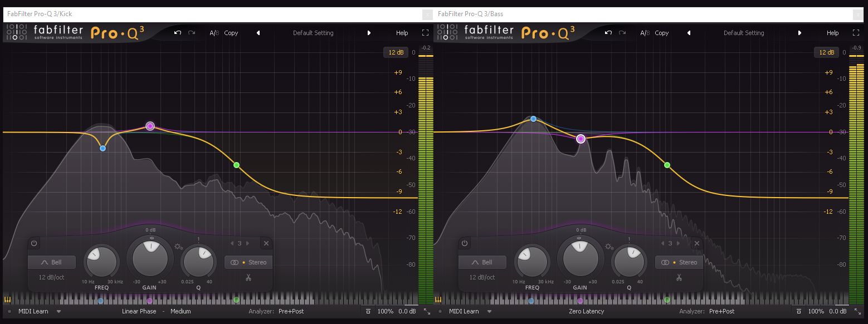Open the Help menu in the Kick plugin
The width and height of the screenshot is (868, 324).
coord(402,33)
